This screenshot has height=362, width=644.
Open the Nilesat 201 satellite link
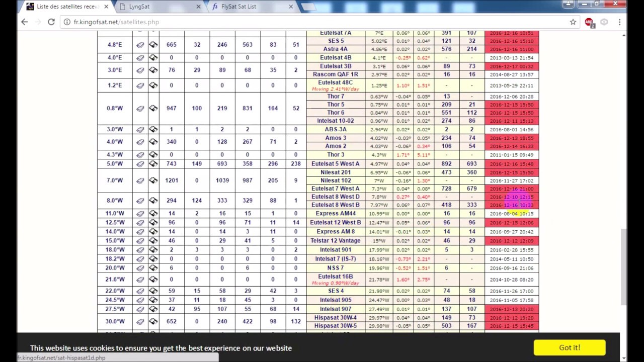click(x=336, y=172)
